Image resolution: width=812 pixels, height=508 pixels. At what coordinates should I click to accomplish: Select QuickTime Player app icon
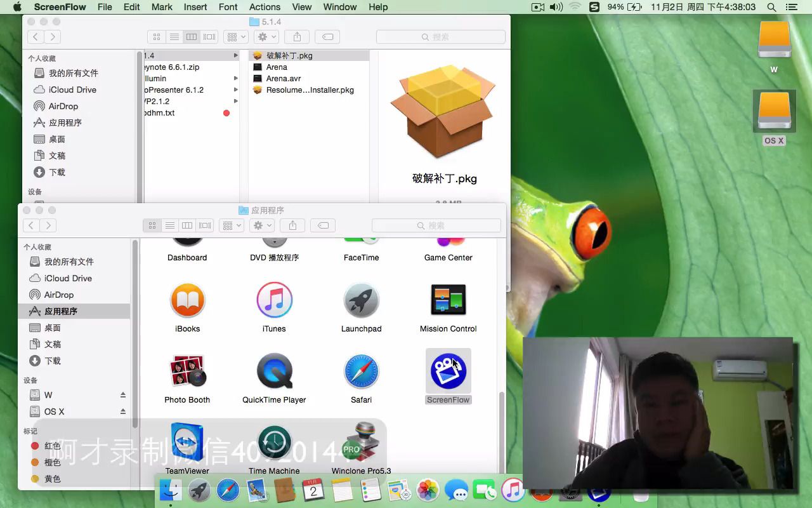pos(274,371)
